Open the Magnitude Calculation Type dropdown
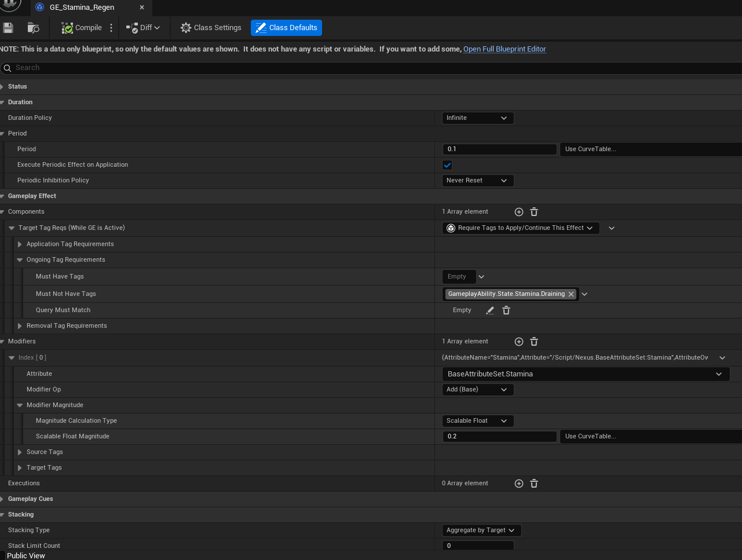The image size is (742, 560). pyautogui.click(x=478, y=420)
